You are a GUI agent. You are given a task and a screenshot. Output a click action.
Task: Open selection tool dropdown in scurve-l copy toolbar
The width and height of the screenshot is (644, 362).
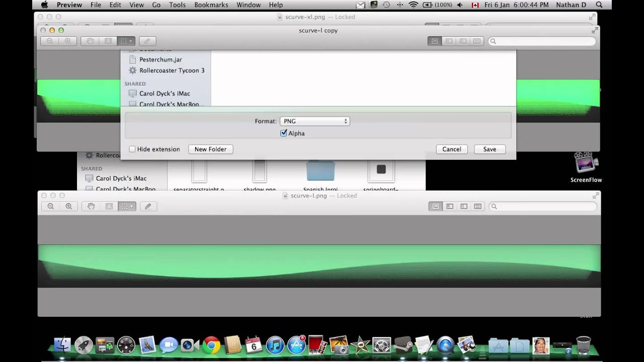click(x=126, y=41)
